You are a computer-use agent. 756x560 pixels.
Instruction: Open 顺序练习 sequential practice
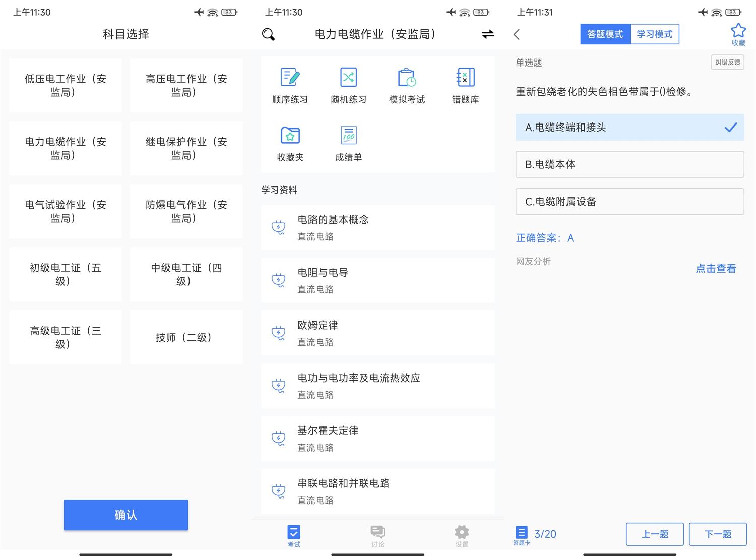coord(290,85)
